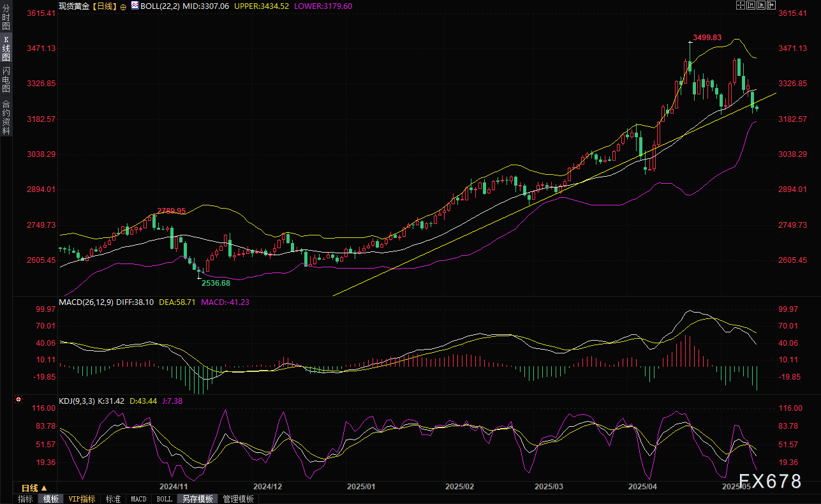Click the jump-to-start chart icon
This screenshot has height=504, width=821.
[752, 6]
